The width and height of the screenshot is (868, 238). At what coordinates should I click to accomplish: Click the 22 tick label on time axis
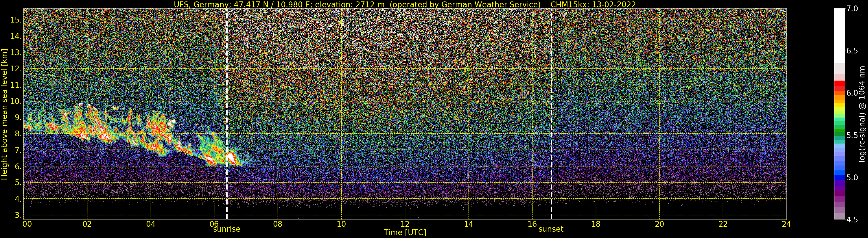(x=723, y=224)
